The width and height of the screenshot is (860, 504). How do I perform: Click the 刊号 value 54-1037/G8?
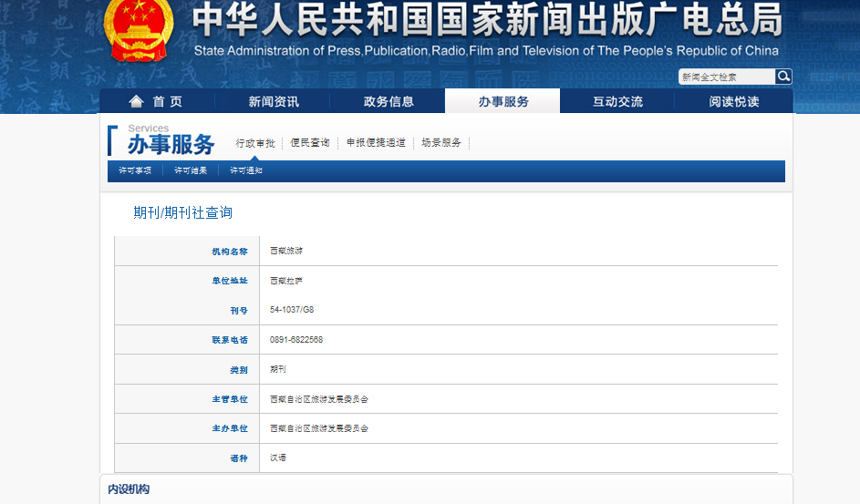(292, 310)
